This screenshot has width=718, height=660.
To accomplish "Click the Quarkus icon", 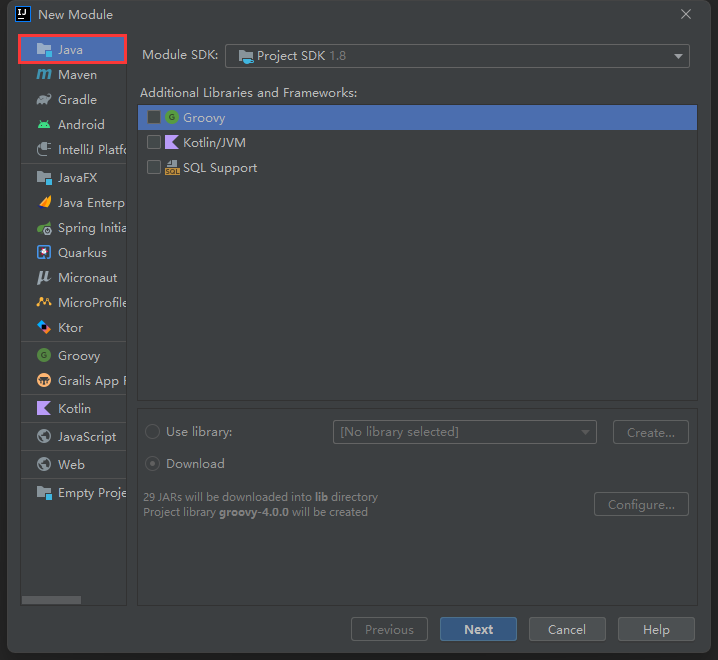I will pyautogui.click(x=44, y=252).
